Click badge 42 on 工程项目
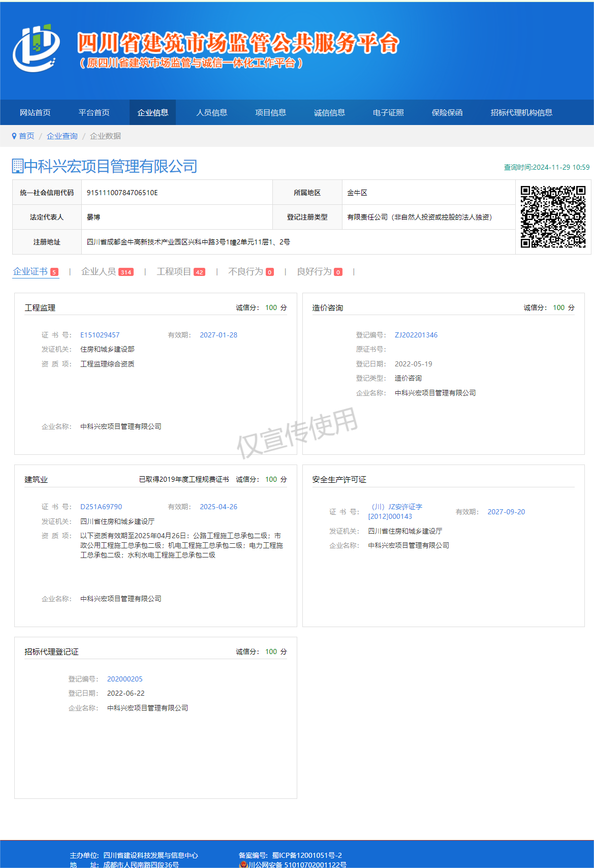 click(x=200, y=272)
